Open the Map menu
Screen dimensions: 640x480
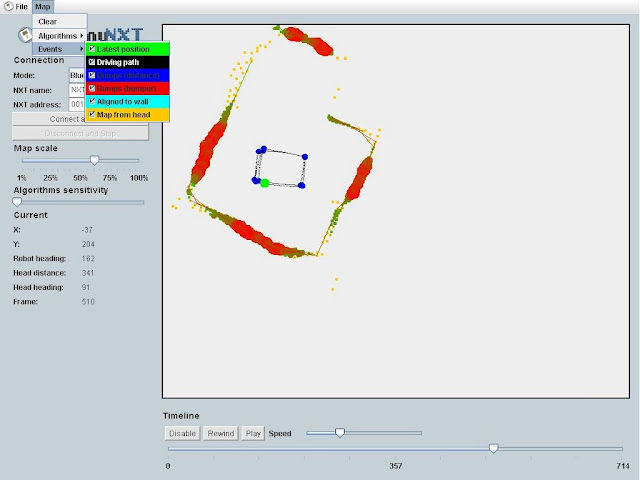(x=42, y=7)
